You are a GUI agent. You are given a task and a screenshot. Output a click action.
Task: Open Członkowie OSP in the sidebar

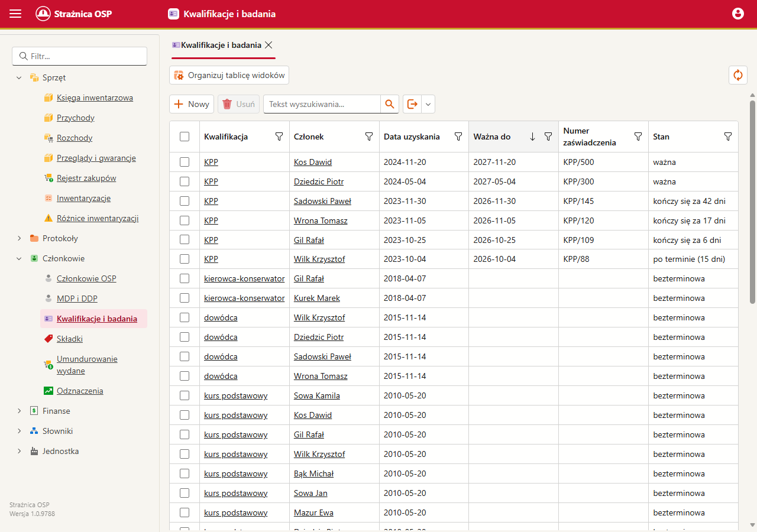click(x=86, y=278)
